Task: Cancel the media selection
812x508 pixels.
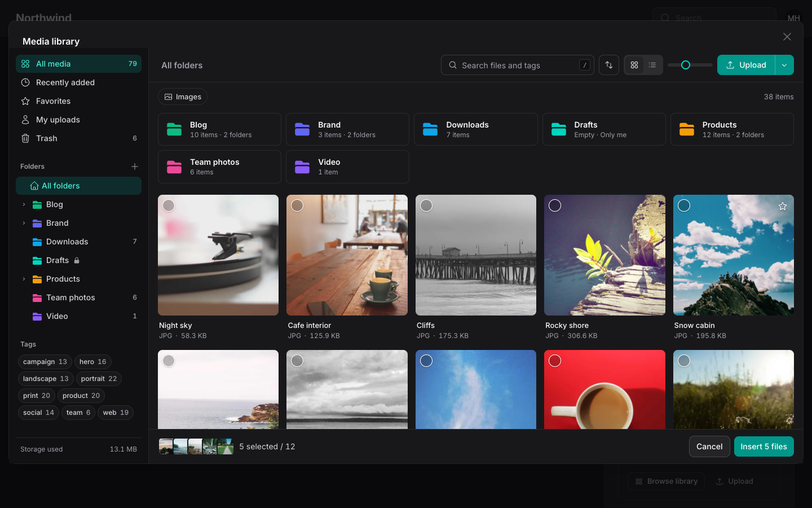Action: [x=709, y=446]
